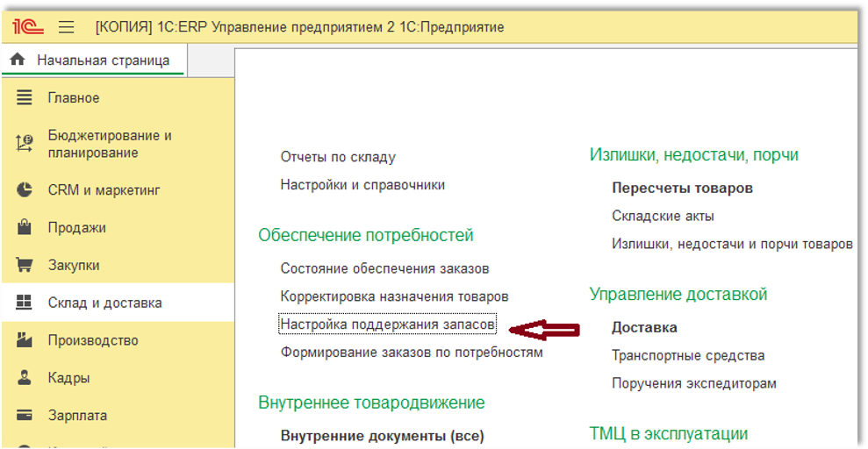Open Складские акты link

663,217
